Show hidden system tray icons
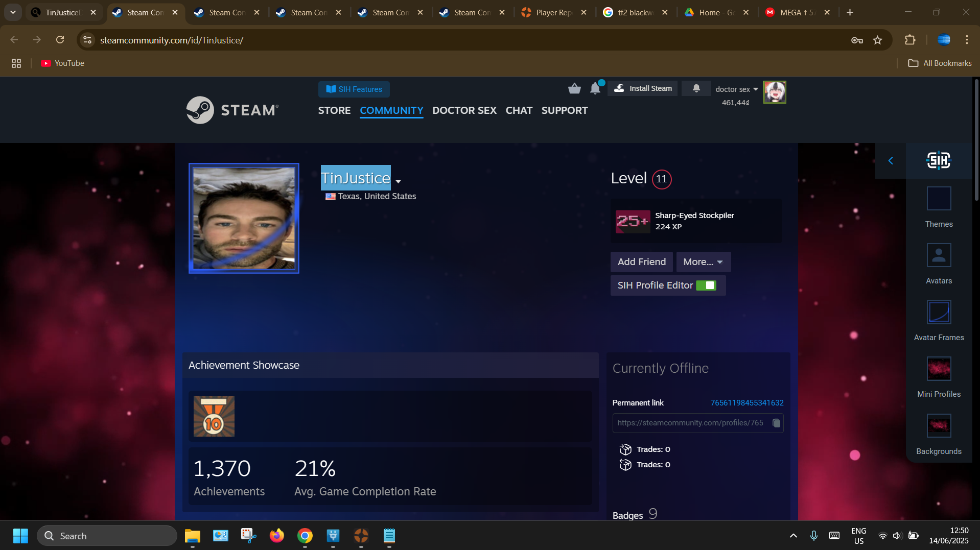Image resolution: width=980 pixels, height=550 pixels. tap(793, 536)
